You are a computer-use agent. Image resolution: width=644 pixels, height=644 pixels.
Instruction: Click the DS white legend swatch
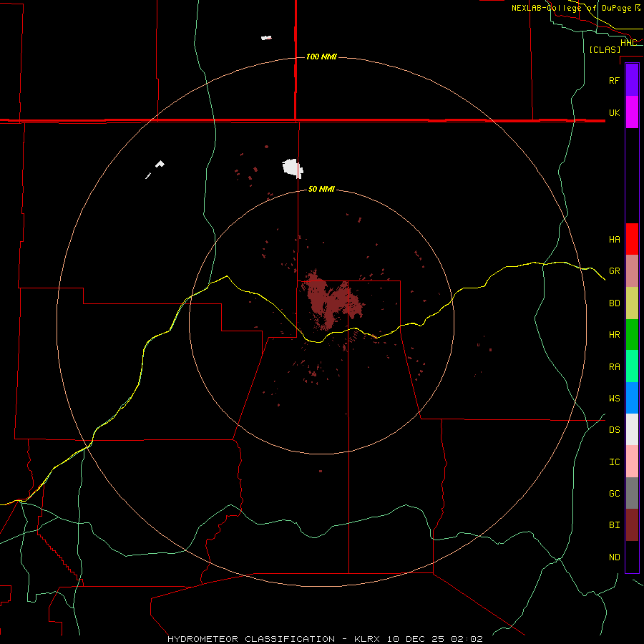(632, 429)
